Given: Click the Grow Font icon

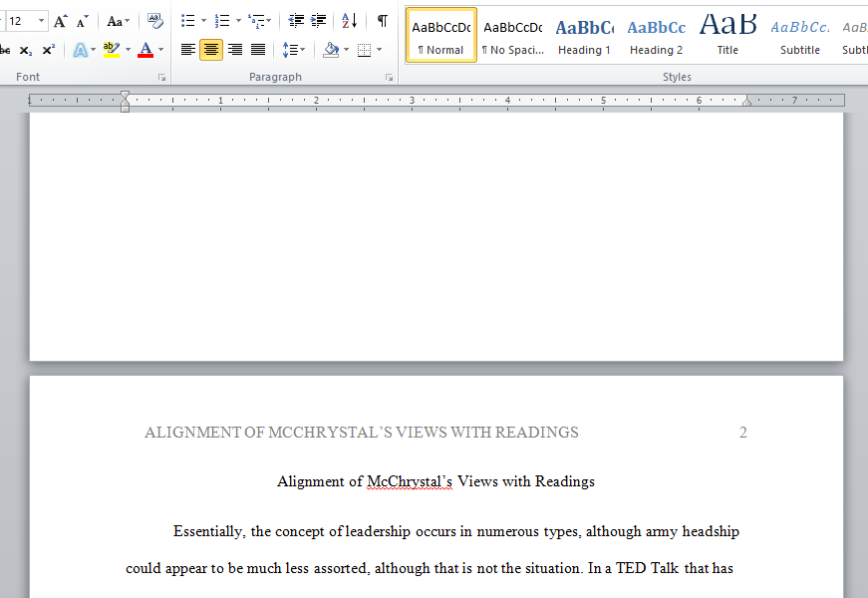Looking at the screenshot, I should tap(61, 22).
